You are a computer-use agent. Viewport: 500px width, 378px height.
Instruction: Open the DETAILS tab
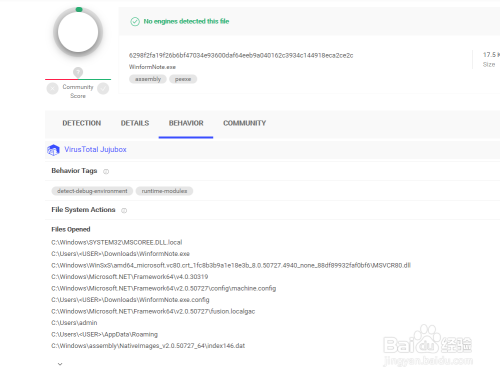pos(135,123)
